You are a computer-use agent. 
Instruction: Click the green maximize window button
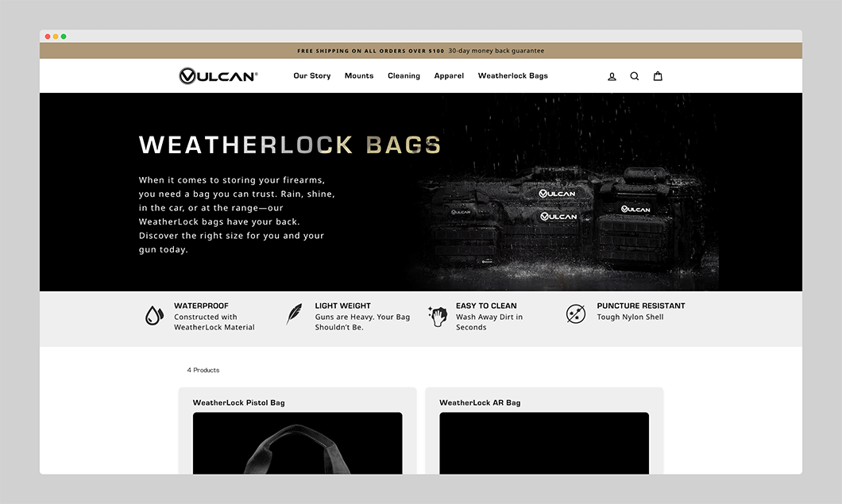point(64,37)
